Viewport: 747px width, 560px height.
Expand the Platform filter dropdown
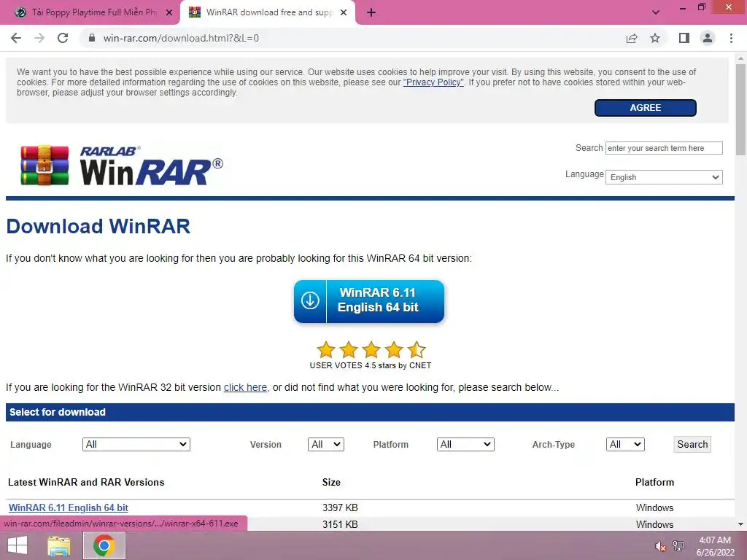[x=465, y=444]
